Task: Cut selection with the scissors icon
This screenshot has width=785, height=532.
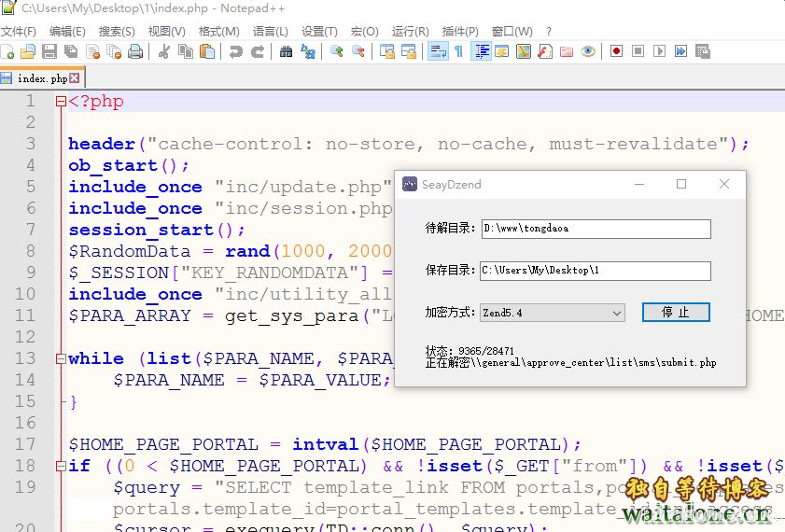Action: pos(163,51)
